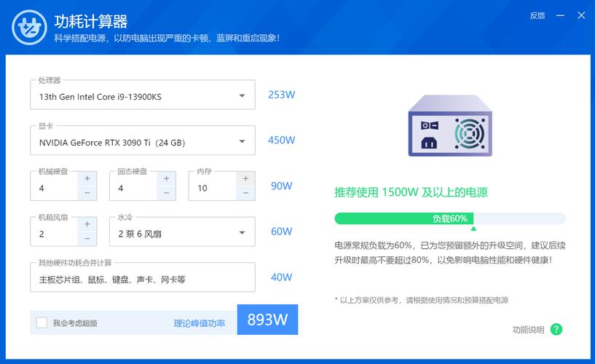Enable the 我会考虑超频 overclocking checkbox
Screen dimensions: 595x364
(42, 323)
